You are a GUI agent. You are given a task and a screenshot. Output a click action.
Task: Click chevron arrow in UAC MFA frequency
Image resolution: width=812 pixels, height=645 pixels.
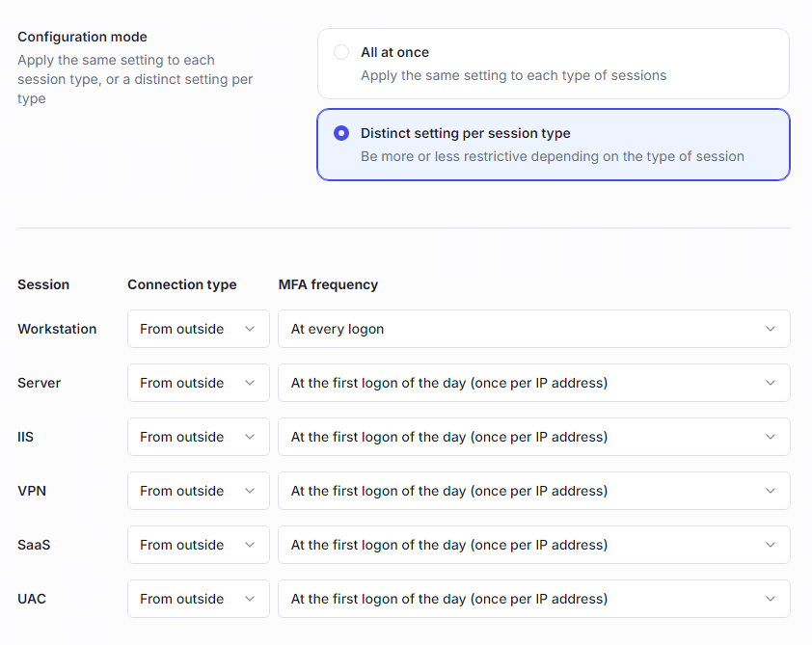click(771, 599)
